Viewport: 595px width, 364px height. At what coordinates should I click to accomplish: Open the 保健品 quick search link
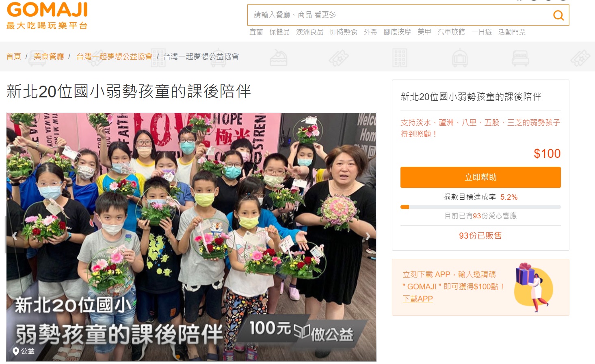click(279, 32)
